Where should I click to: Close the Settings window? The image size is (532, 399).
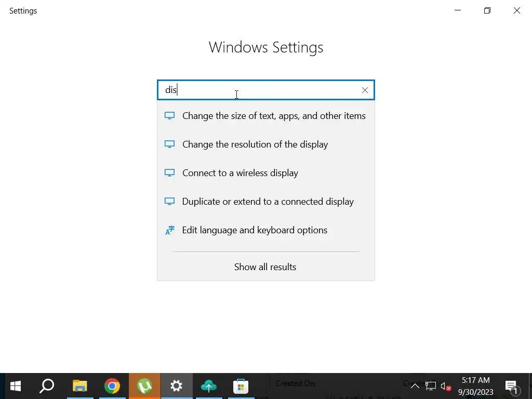point(517,10)
